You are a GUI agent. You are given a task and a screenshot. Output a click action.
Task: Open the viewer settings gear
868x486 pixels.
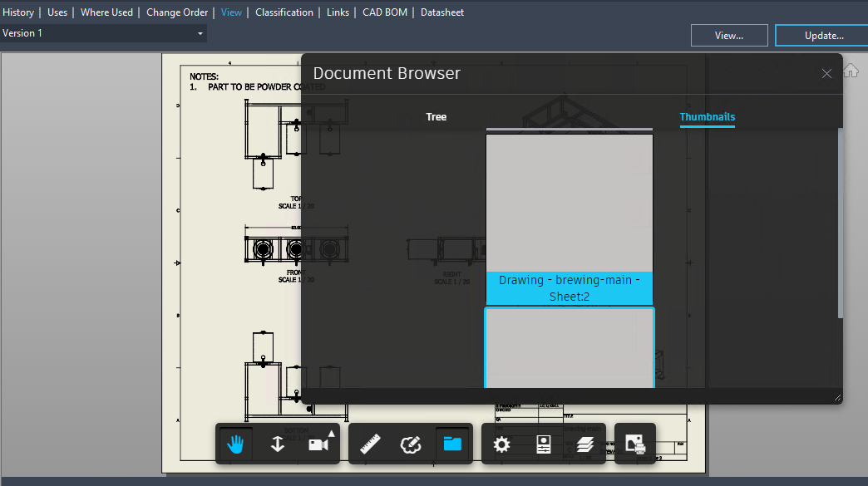click(x=501, y=443)
